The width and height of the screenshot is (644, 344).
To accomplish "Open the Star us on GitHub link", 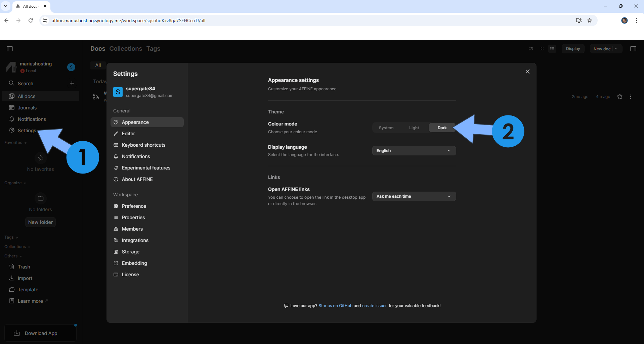I will [335, 306].
